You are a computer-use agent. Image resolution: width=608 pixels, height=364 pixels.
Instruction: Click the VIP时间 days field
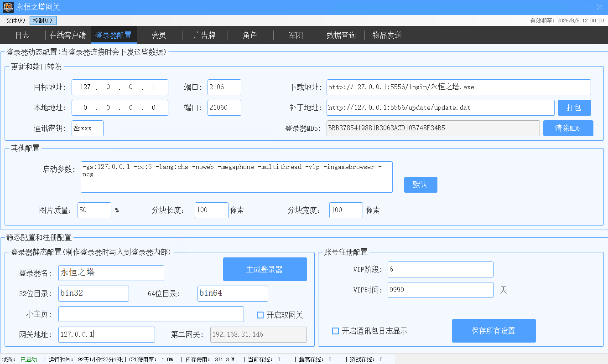point(441,290)
